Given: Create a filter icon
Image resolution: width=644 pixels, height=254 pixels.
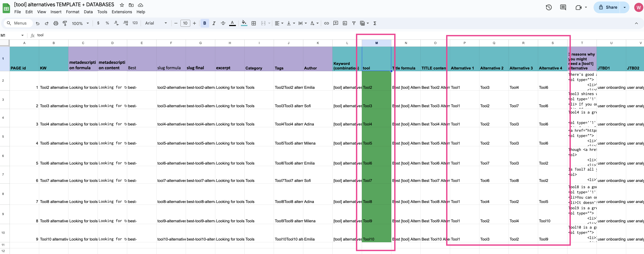Looking at the screenshot, I should point(354,23).
